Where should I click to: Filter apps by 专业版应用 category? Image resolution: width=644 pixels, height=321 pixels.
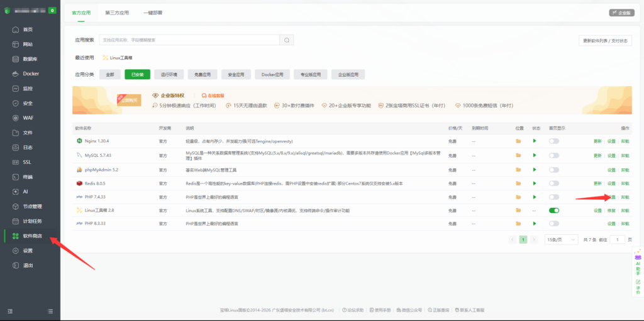(311, 74)
